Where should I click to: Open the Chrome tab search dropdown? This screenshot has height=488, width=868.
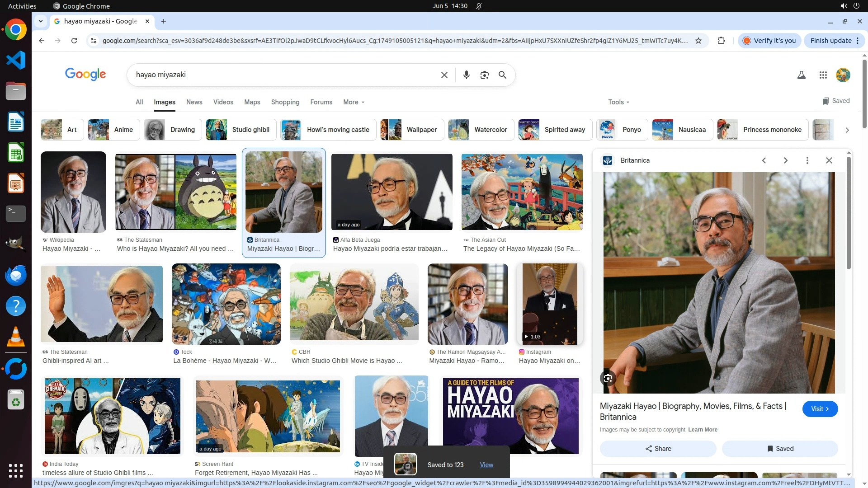(41, 21)
